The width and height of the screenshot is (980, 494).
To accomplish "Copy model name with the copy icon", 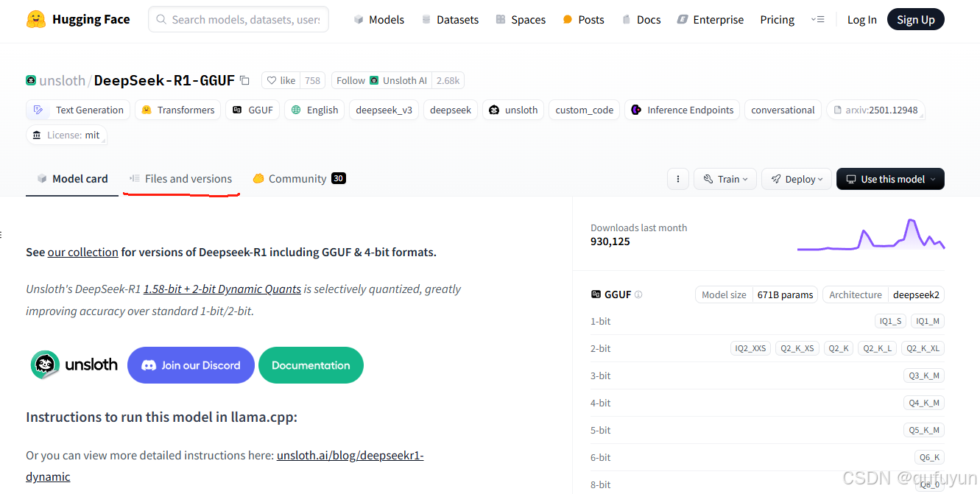I will coord(245,80).
